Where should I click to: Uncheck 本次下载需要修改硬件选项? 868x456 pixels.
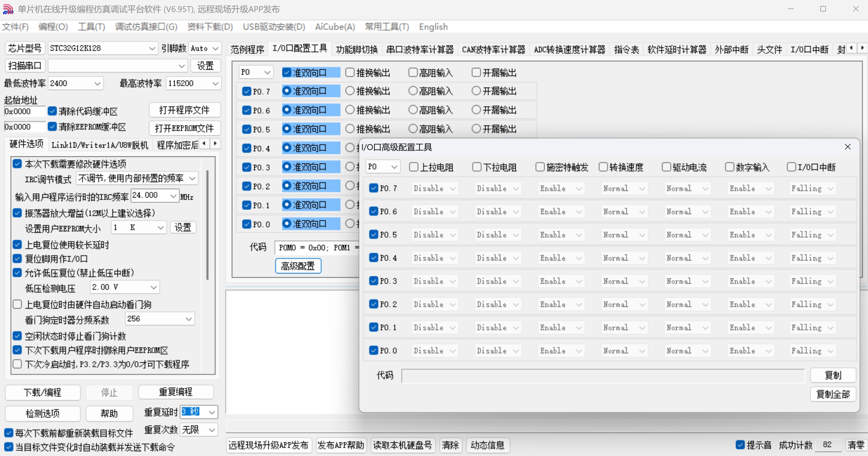coord(17,164)
